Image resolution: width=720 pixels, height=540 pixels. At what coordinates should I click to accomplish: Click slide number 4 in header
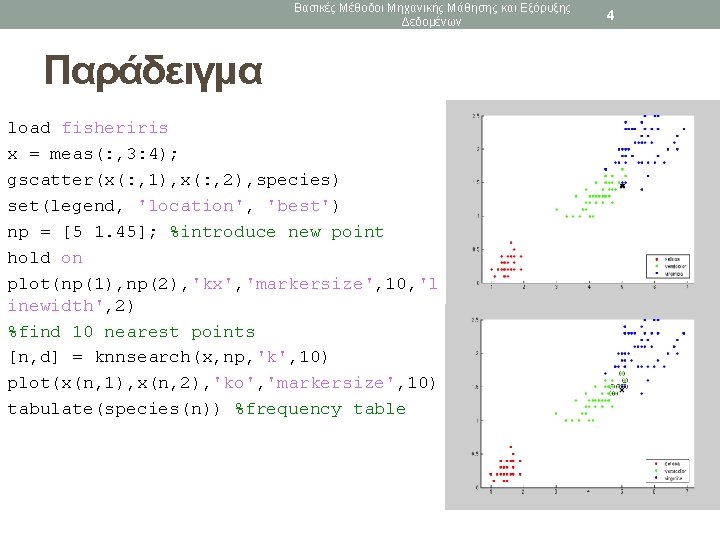tap(610, 15)
